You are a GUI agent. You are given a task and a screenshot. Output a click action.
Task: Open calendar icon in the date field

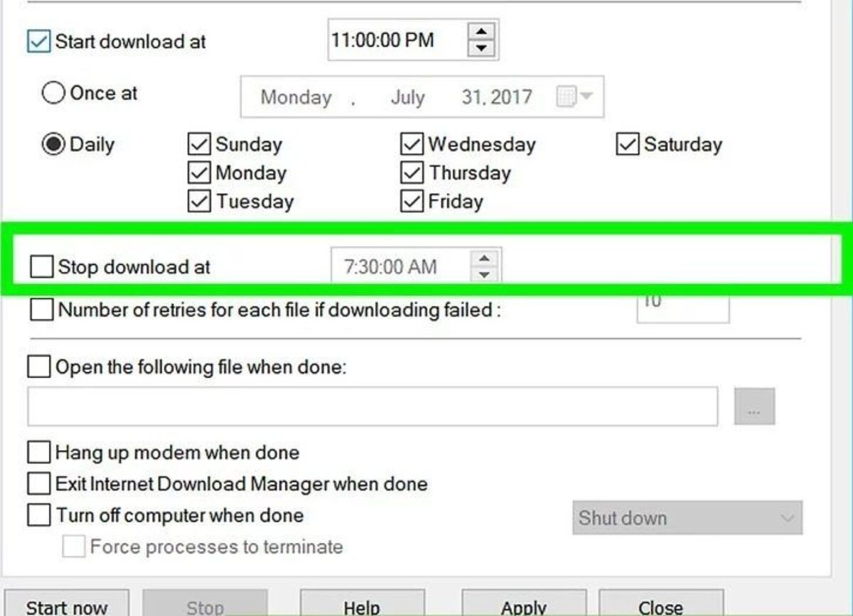pyautogui.click(x=574, y=97)
